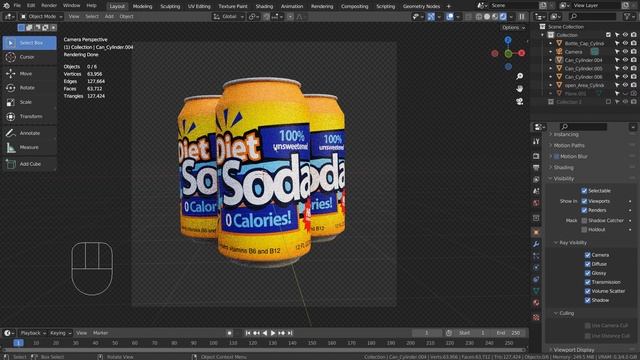640x360 pixels.
Task: Select the Cursor tool
Action: (30, 57)
